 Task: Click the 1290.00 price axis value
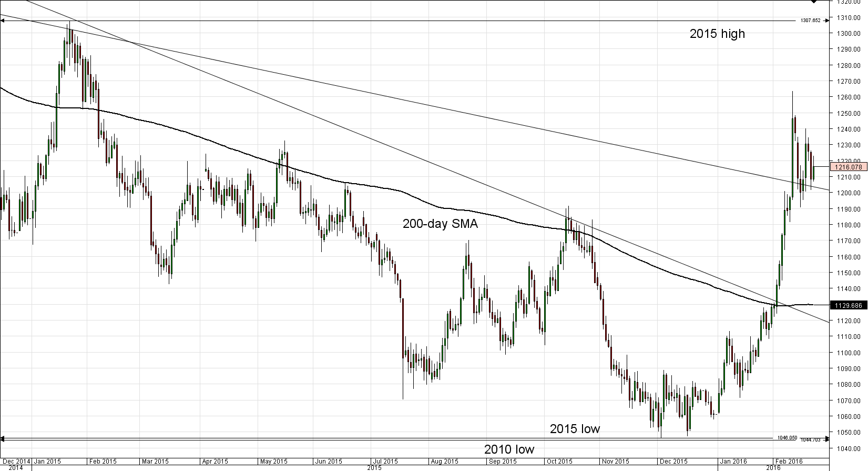(850, 49)
